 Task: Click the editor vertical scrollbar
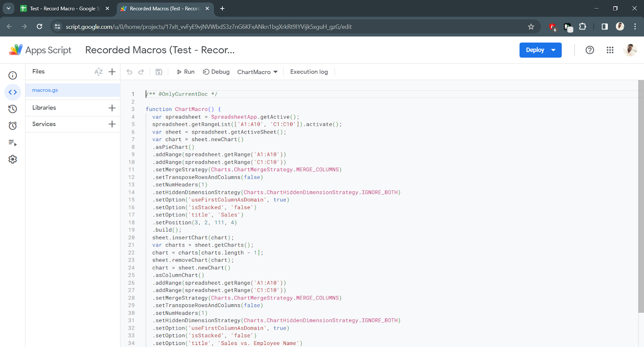[641, 196]
